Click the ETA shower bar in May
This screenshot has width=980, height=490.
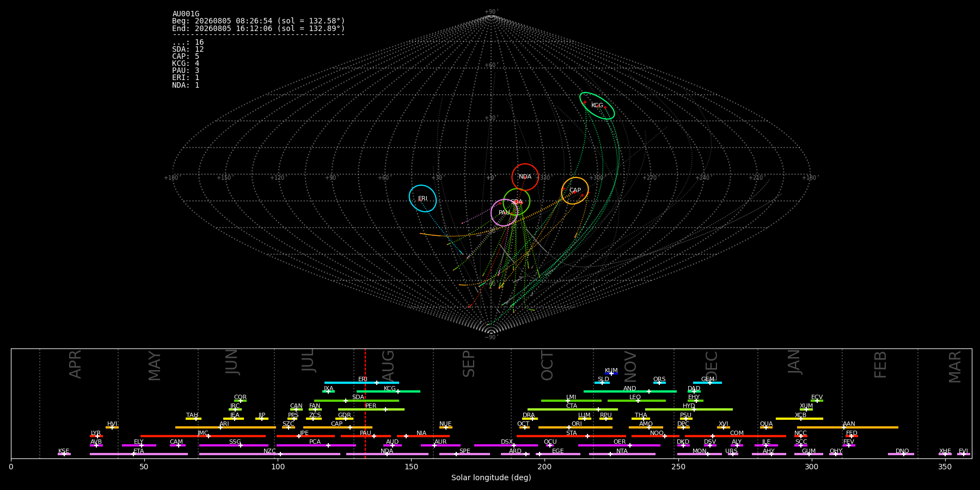click(x=139, y=454)
